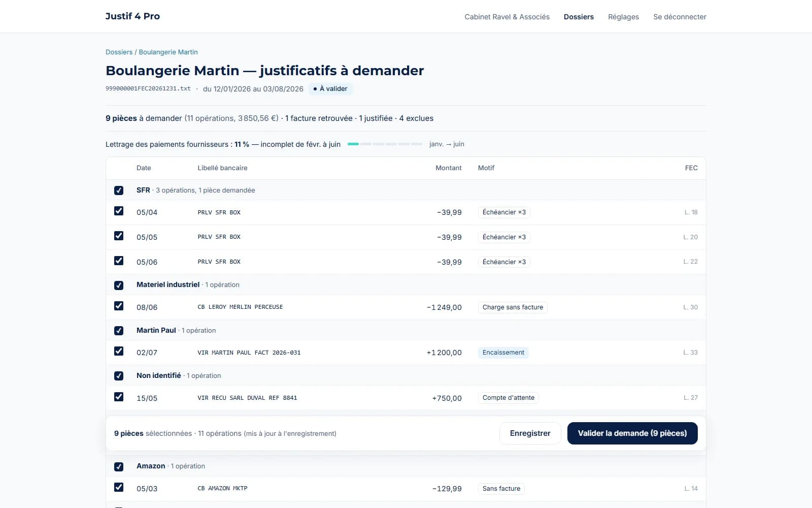Toggle checkbox for VIR RECU SARL DUVAL row

click(x=119, y=397)
